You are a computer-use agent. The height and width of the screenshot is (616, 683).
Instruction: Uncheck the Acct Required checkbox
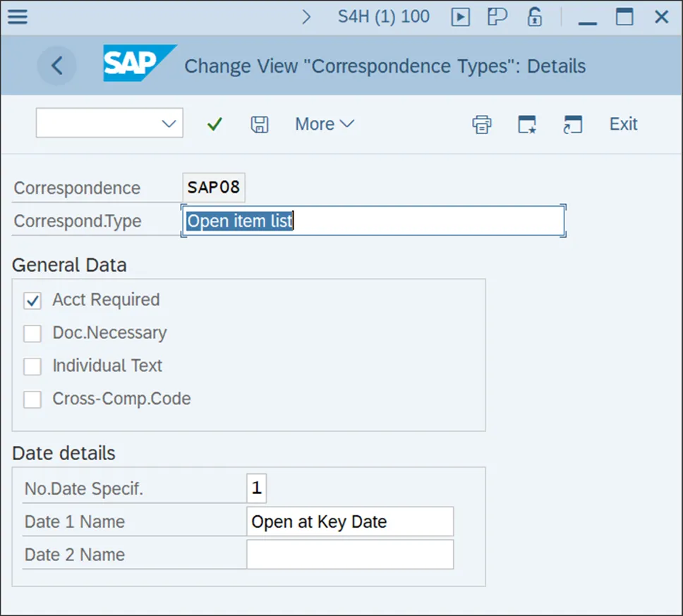32,301
